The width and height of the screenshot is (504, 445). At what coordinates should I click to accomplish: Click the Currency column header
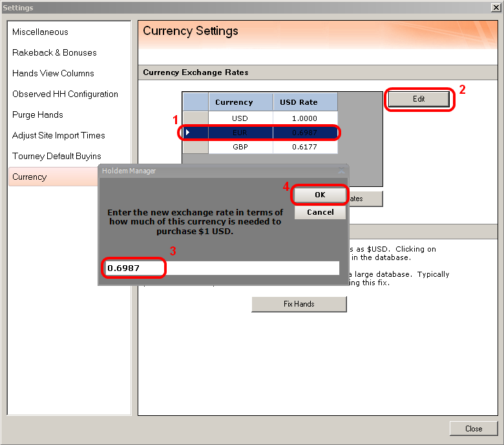(x=240, y=102)
